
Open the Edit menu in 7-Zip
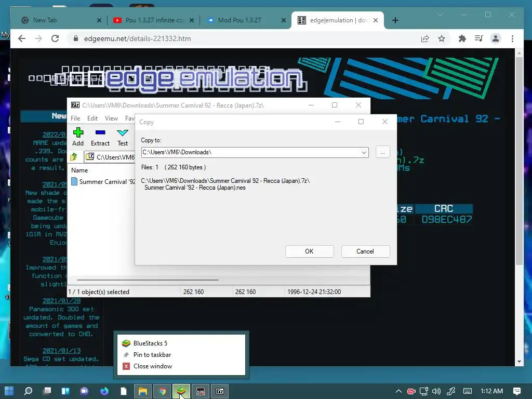pos(92,118)
